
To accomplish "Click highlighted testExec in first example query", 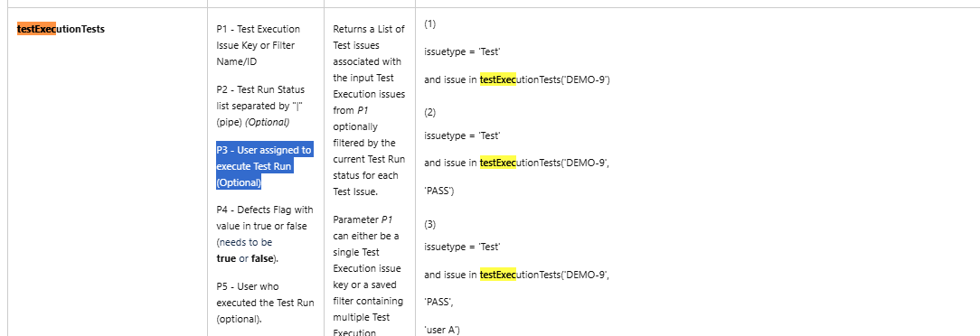I will pos(497,79).
